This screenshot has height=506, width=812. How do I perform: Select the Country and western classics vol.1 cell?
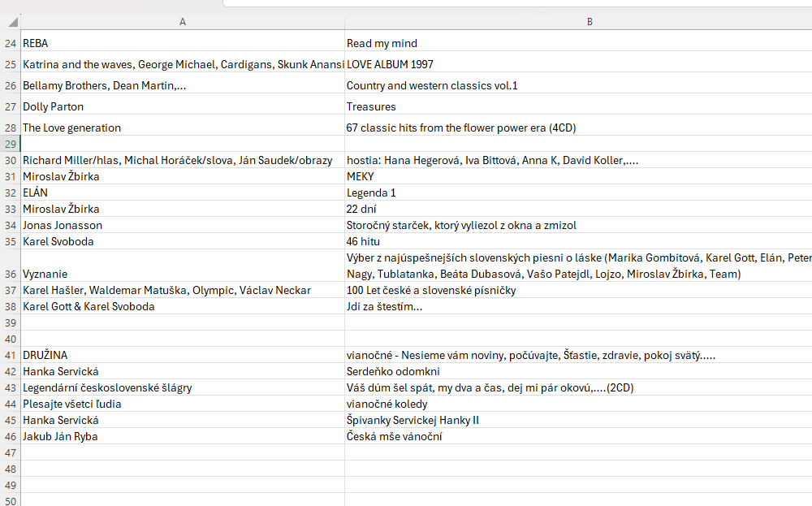click(578, 85)
